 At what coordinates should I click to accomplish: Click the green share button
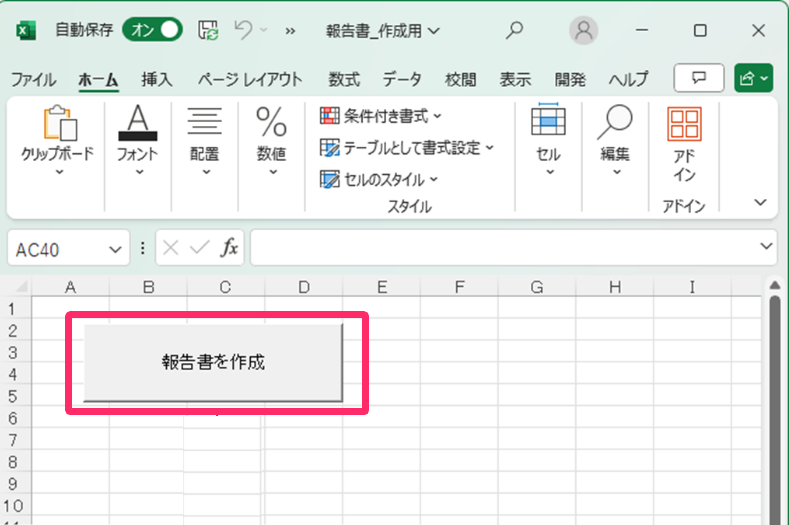pos(753,78)
